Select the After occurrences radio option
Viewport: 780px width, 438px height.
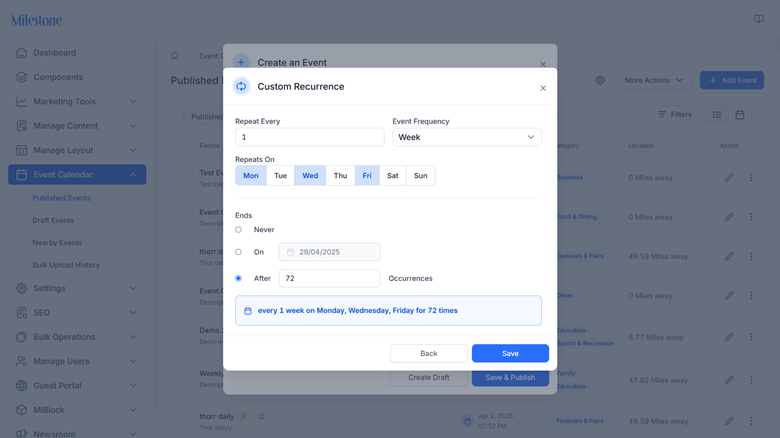(239, 278)
